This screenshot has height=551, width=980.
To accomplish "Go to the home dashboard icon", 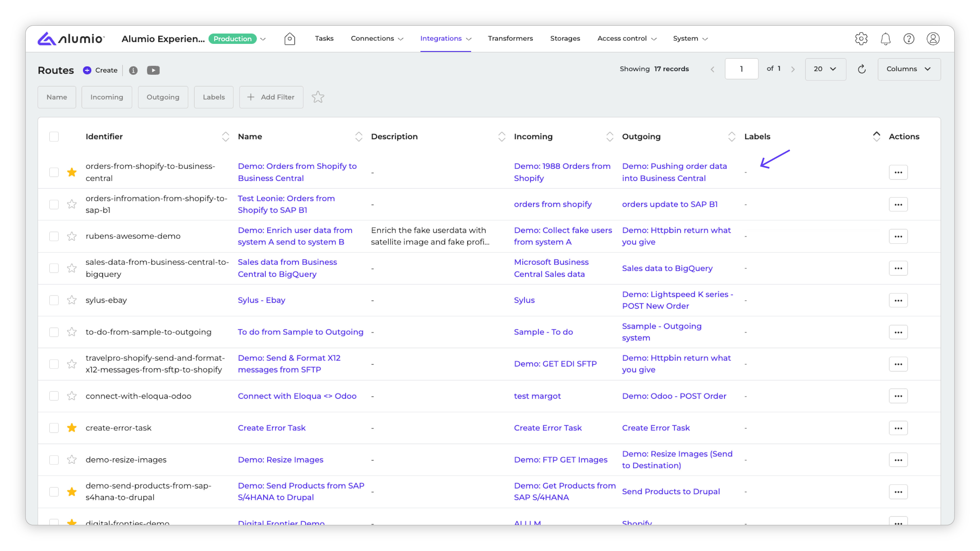I will (289, 39).
